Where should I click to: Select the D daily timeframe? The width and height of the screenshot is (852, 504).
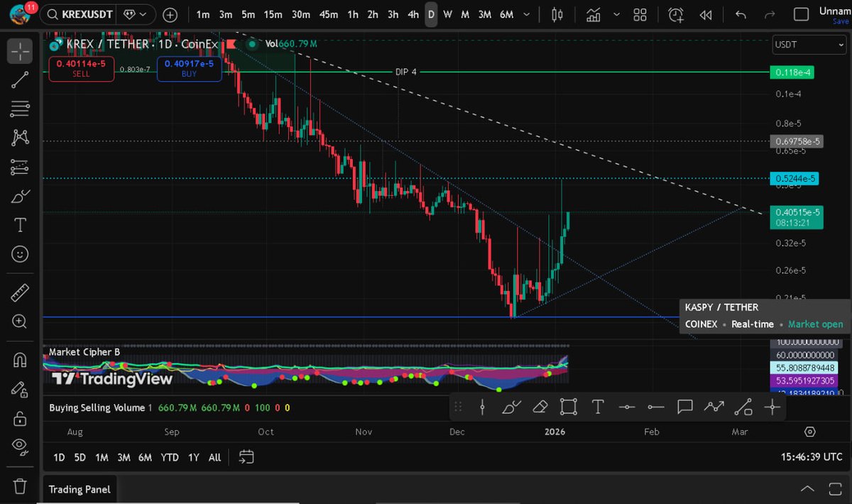click(x=431, y=14)
